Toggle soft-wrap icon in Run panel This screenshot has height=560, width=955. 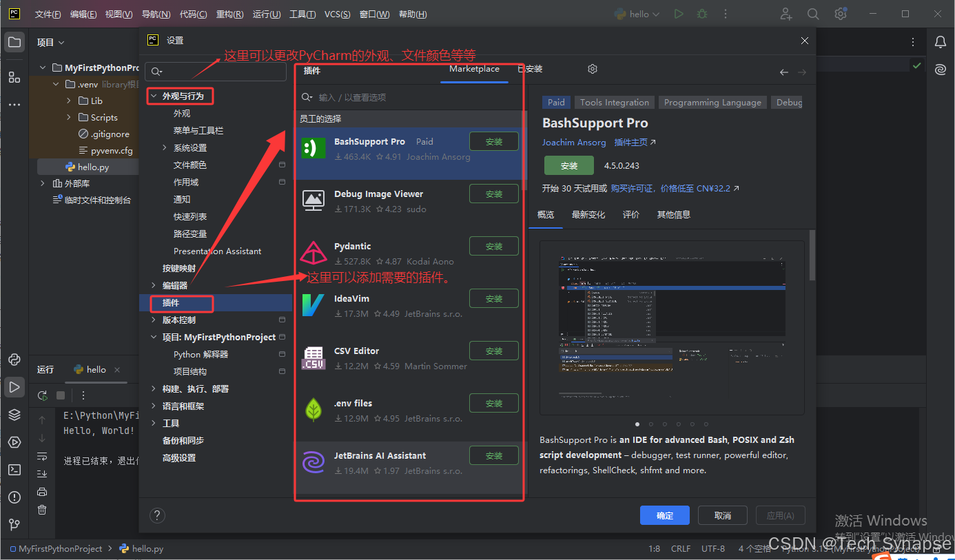coord(42,456)
